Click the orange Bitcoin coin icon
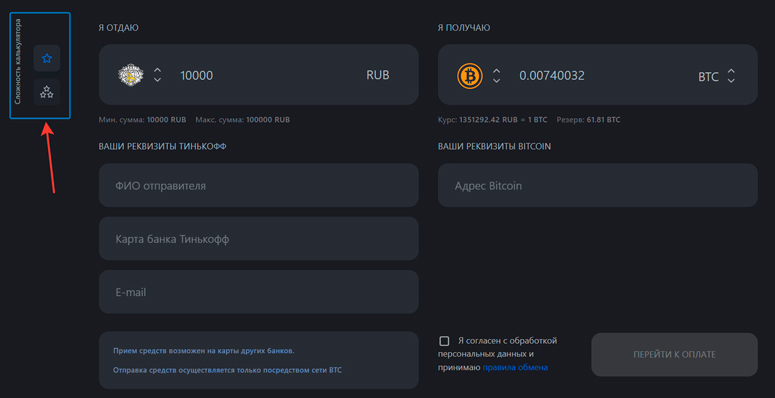The image size is (775, 398). 470,76
